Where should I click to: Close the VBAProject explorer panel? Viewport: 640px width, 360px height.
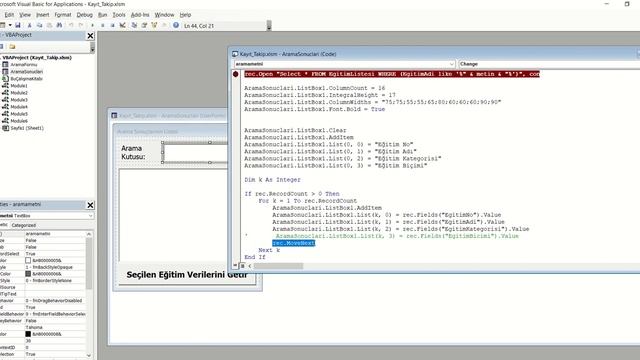tap(90, 36)
